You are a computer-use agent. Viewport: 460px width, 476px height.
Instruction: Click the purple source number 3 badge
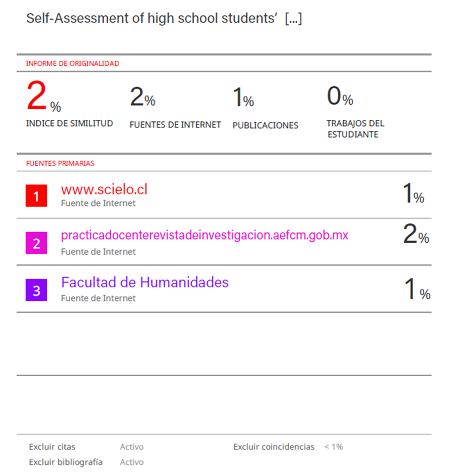point(36,291)
